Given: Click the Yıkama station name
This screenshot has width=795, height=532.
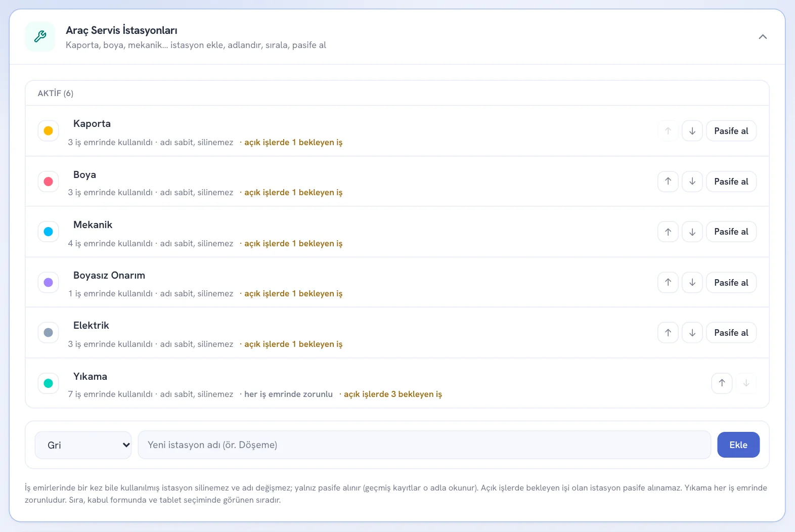Looking at the screenshot, I should [90, 377].
